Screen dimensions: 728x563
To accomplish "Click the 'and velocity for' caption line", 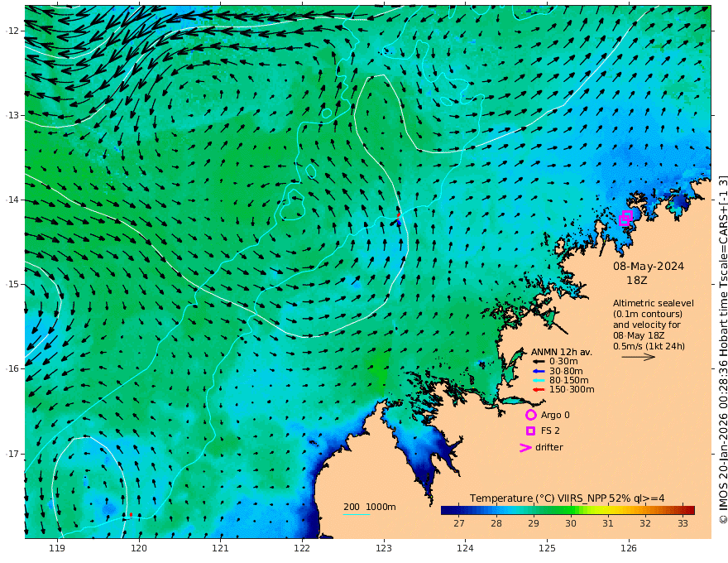I will pyautogui.click(x=647, y=325).
